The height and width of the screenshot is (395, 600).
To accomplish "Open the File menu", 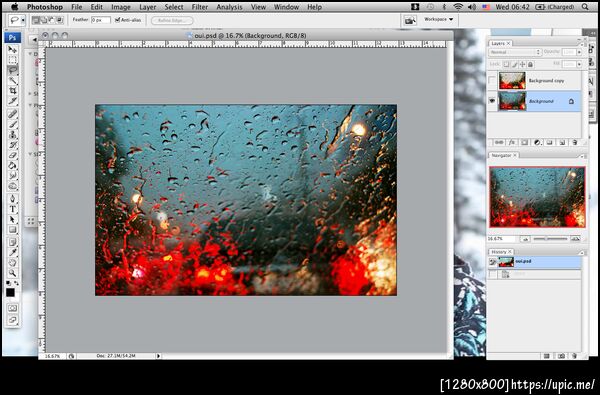I will click(77, 7).
